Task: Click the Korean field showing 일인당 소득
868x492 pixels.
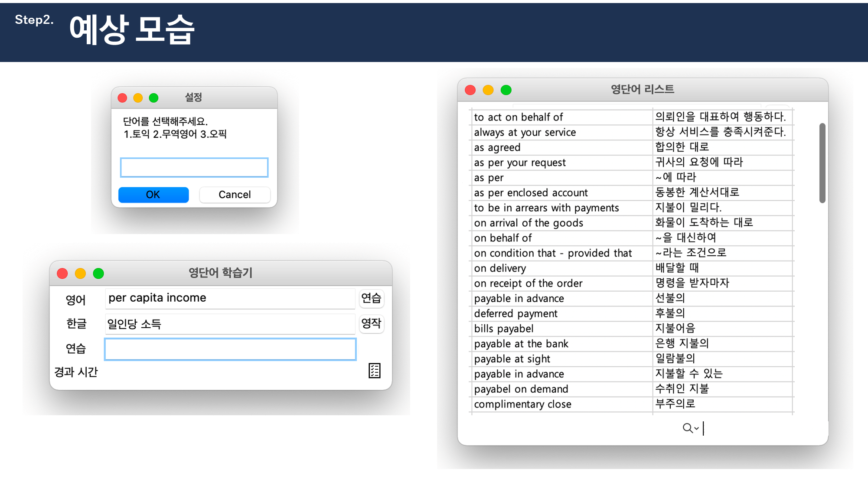Action: coord(230,324)
